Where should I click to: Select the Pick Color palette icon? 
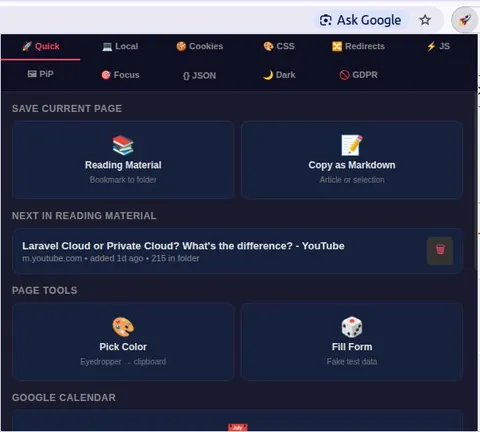pos(123,327)
